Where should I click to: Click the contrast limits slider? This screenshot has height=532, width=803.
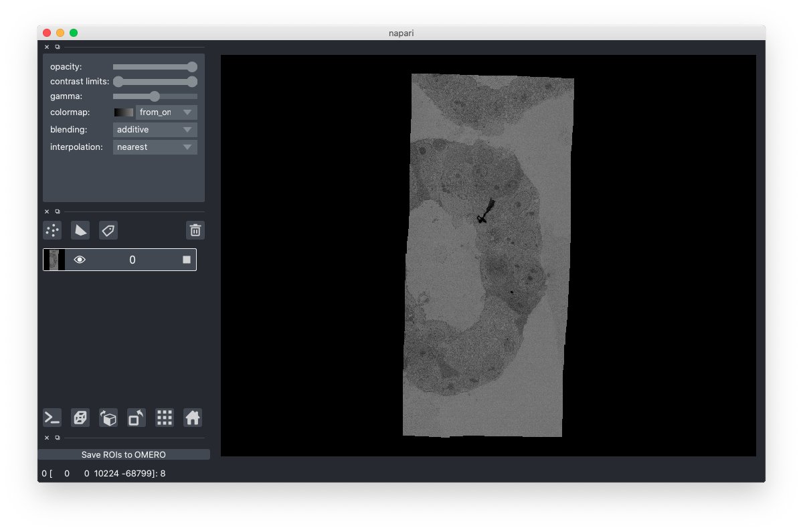pos(155,82)
